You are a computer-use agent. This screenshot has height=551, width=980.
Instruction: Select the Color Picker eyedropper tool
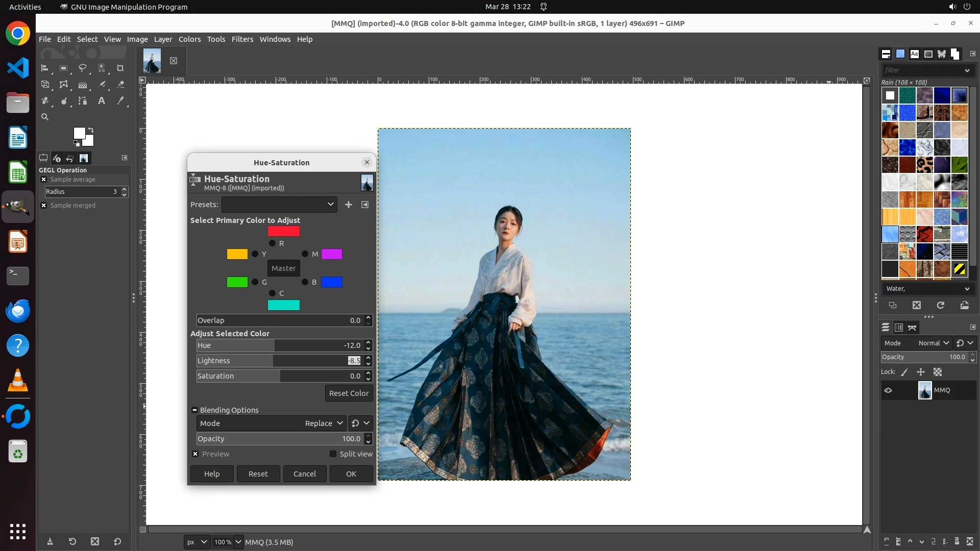pyautogui.click(x=120, y=101)
